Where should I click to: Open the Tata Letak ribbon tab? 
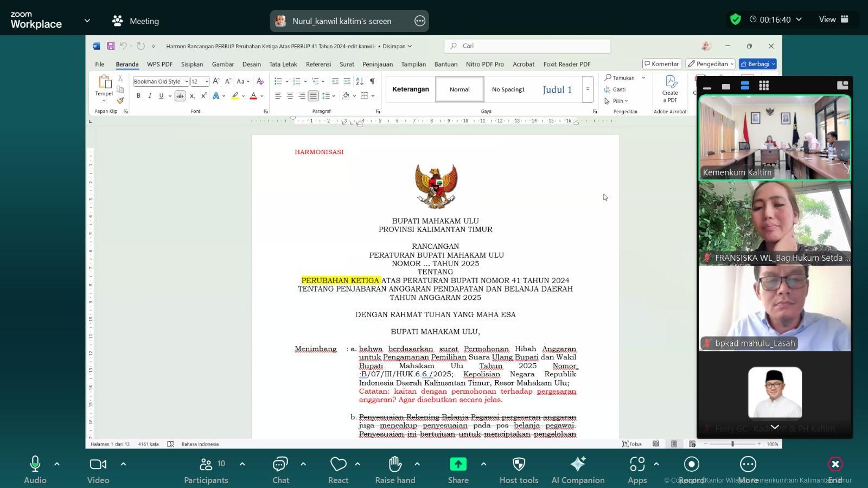[x=283, y=64]
